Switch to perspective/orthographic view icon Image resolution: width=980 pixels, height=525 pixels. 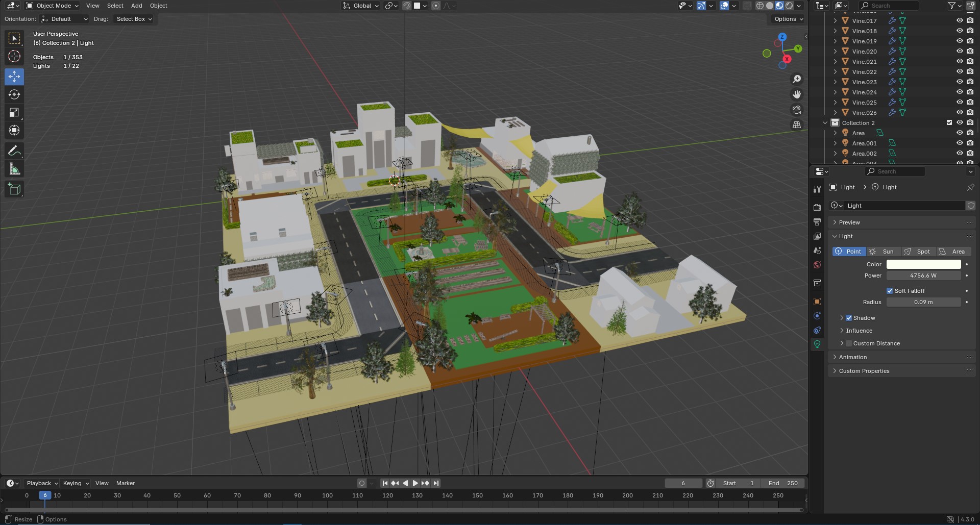[x=796, y=125]
